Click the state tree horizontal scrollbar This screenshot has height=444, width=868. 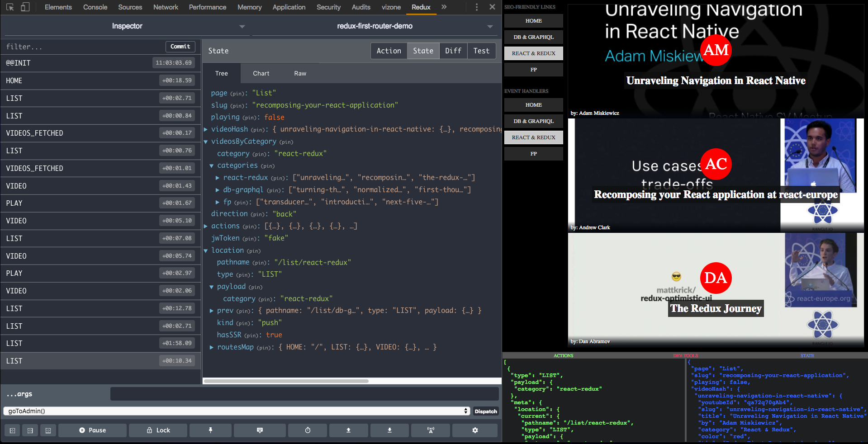point(286,381)
